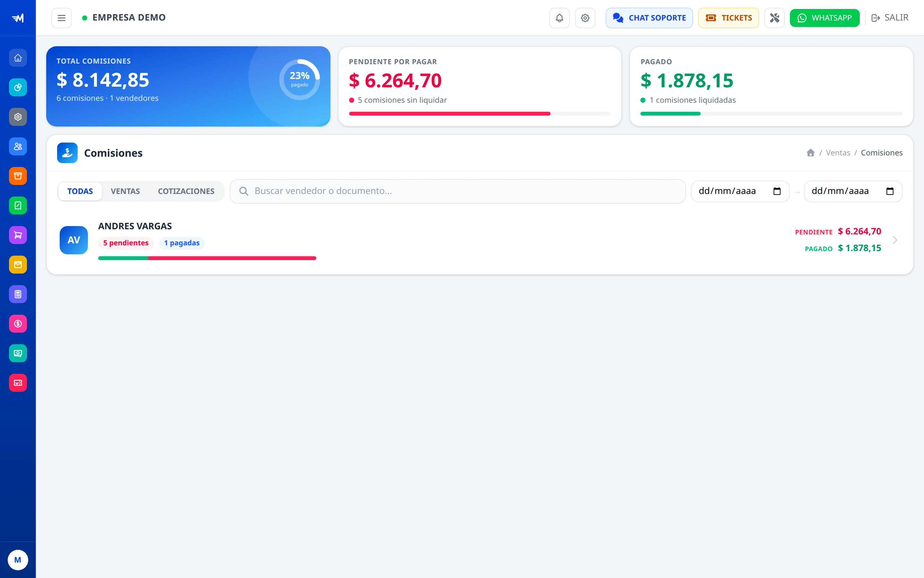This screenshot has width=924, height=578.
Task: Click the start date dd/mm/aaaa field
Action: click(740, 191)
